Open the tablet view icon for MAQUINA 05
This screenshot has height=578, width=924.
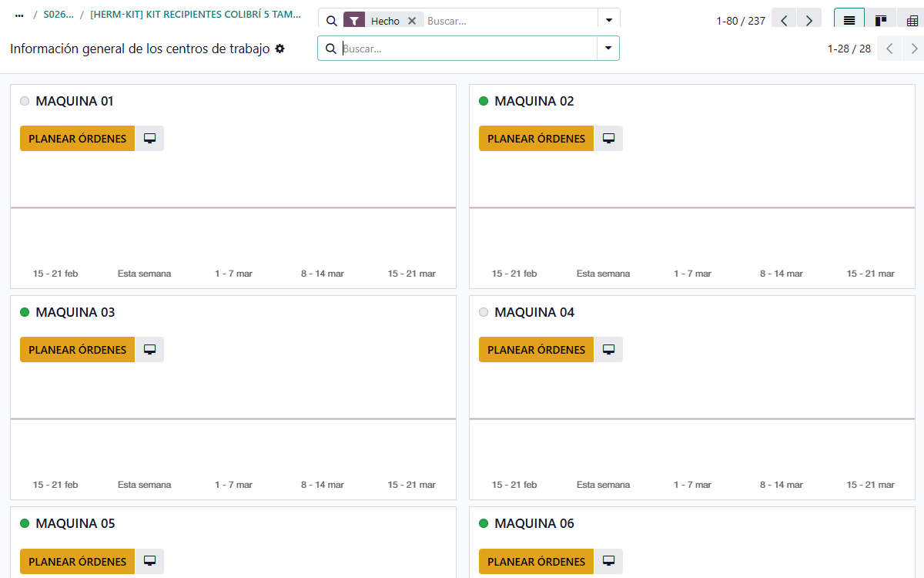point(149,561)
